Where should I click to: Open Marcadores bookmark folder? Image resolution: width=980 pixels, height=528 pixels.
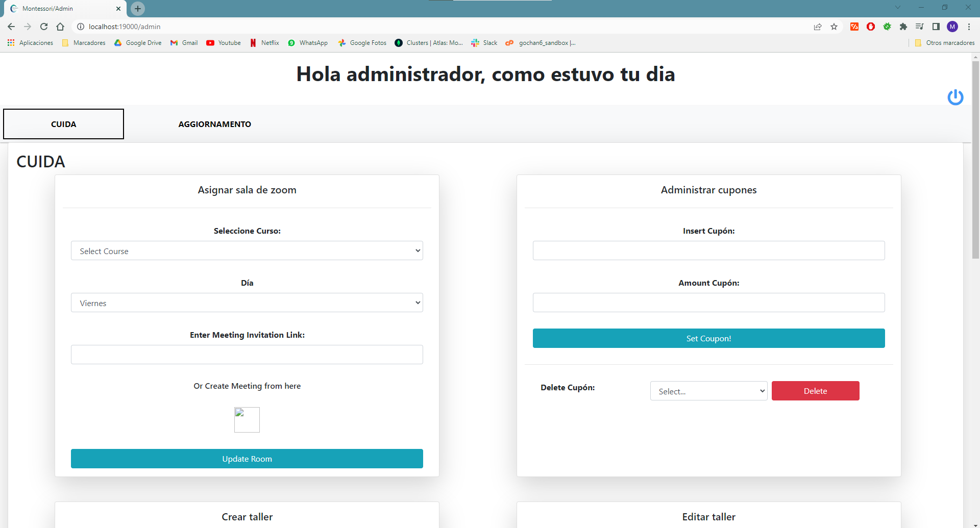click(x=84, y=43)
